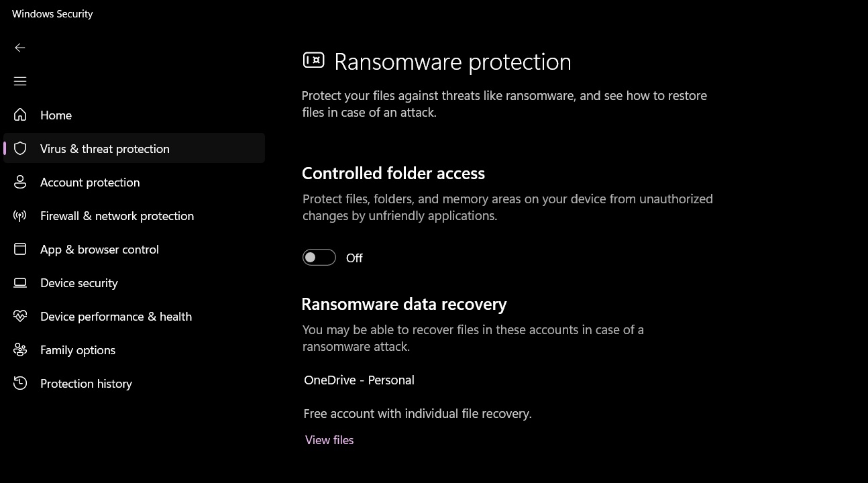This screenshot has width=868, height=483.
Task: Collapse the navigation pane with the hamburger menu
Action: [x=20, y=80]
